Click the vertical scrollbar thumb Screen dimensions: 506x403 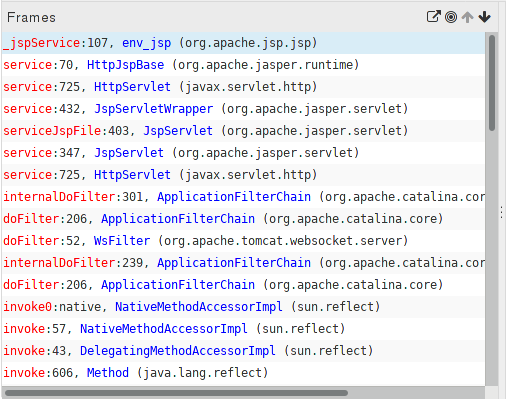click(492, 83)
